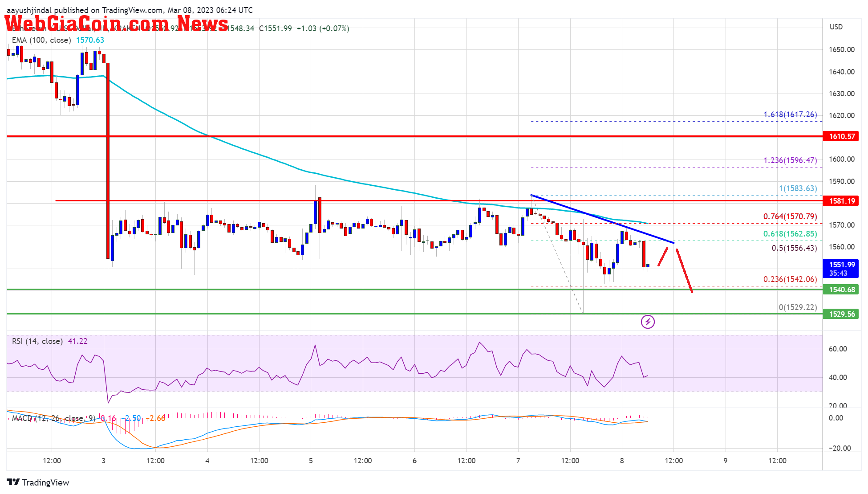Click the 0.618(1562.85) Fibonacci label
The height and width of the screenshot is (494, 868).
790,234
